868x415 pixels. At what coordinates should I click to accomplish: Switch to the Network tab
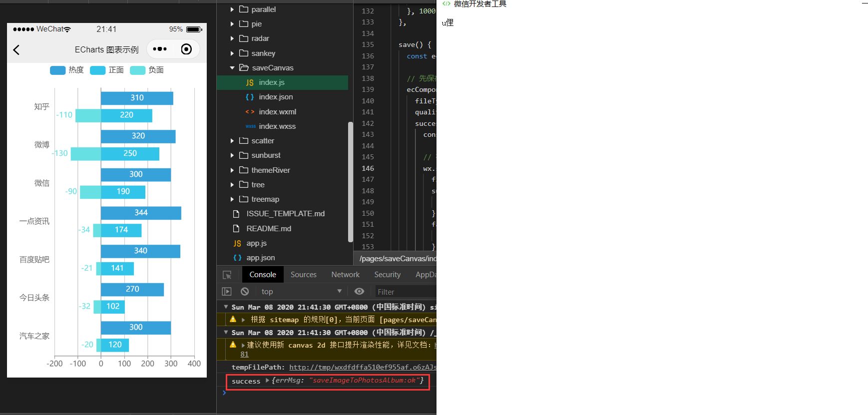click(345, 275)
